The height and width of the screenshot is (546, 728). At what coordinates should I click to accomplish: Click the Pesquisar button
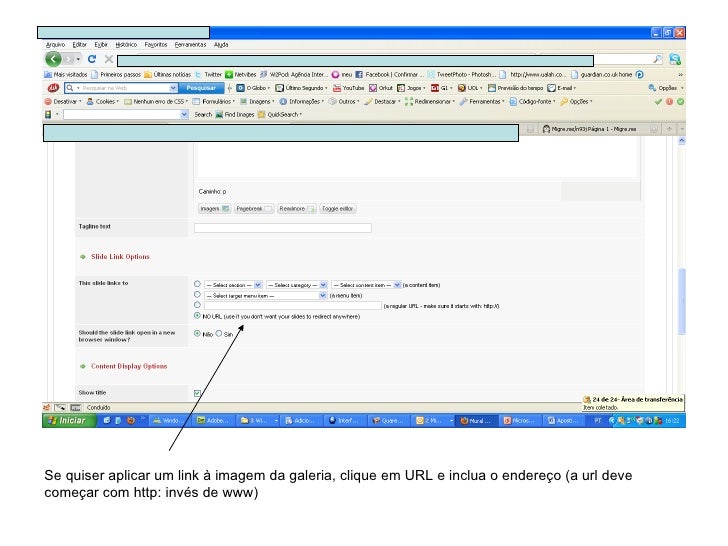201,88
